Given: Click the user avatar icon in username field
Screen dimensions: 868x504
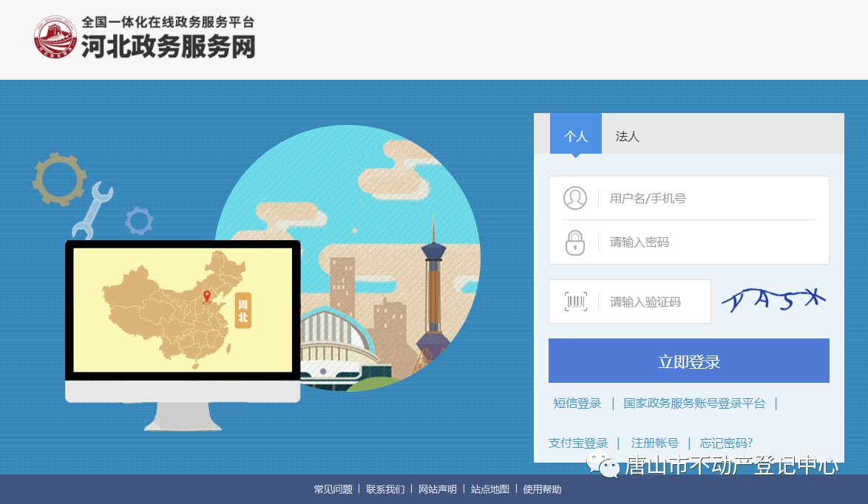Looking at the screenshot, I should (x=575, y=198).
